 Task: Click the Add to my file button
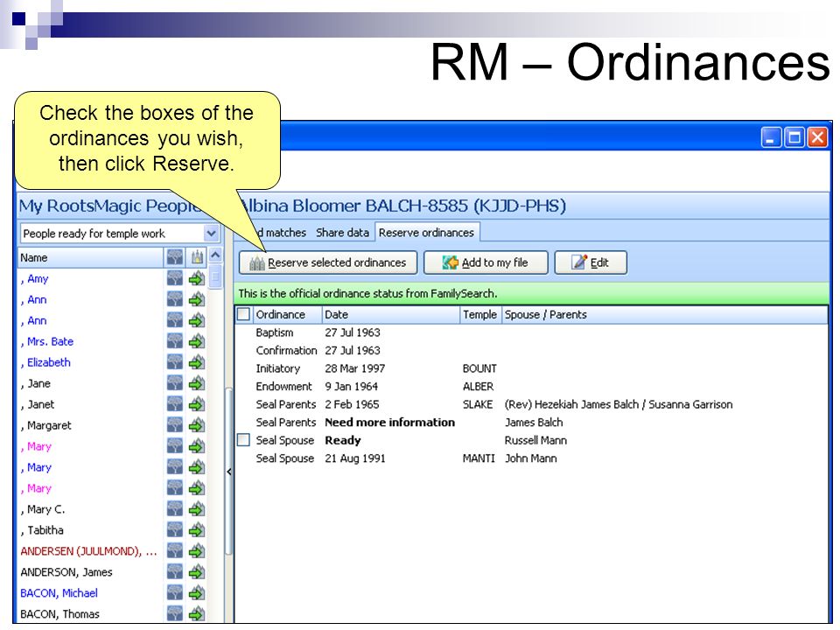click(486, 262)
